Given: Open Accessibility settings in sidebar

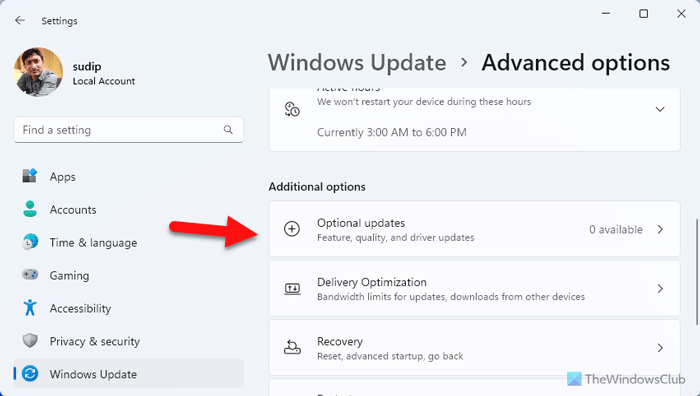Looking at the screenshot, I should pyautogui.click(x=129, y=308).
